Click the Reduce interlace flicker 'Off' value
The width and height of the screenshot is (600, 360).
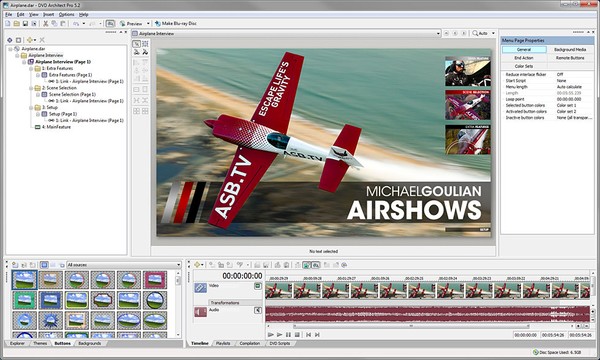pyautogui.click(x=560, y=75)
